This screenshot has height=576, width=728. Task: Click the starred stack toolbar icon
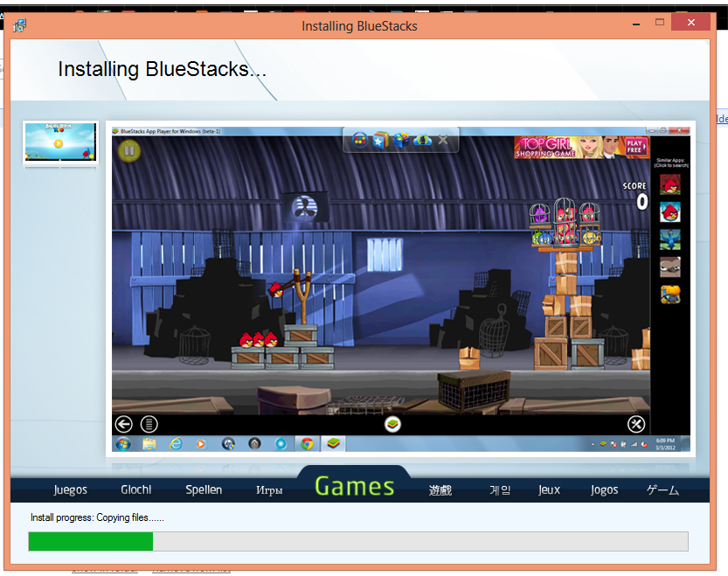(x=381, y=140)
